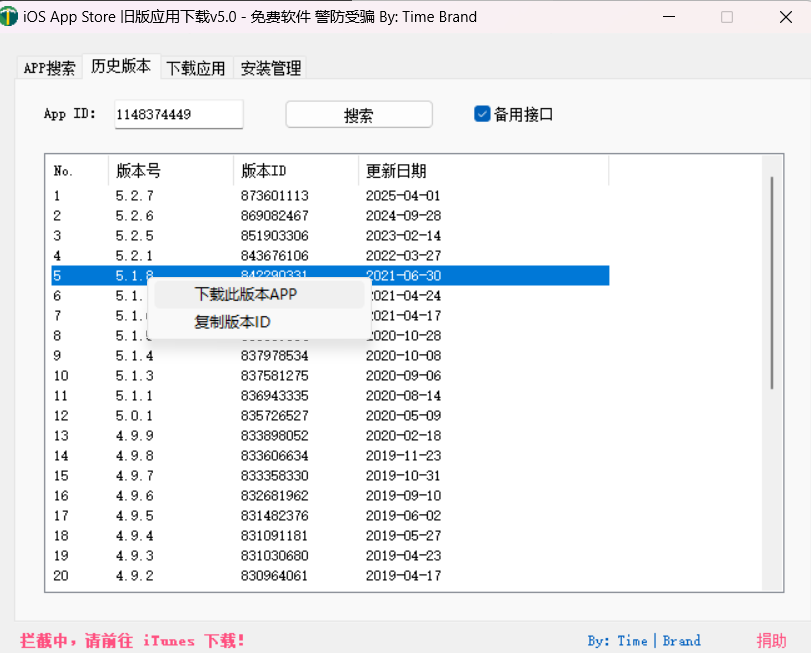Image resolution: width=811 pixels, height=653 pixels.
Task: Open the By: Time | Brand link
Action: click(x=644, y=641)
